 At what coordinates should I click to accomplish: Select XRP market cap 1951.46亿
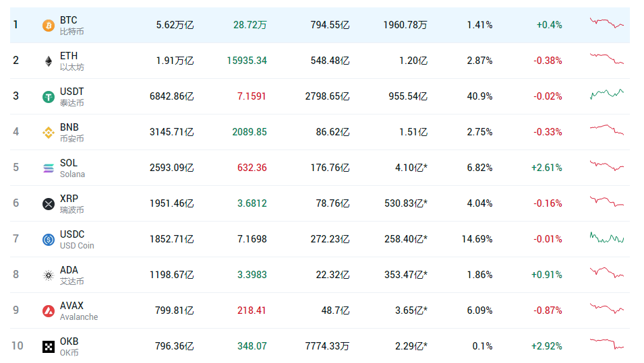pos(172,203)
